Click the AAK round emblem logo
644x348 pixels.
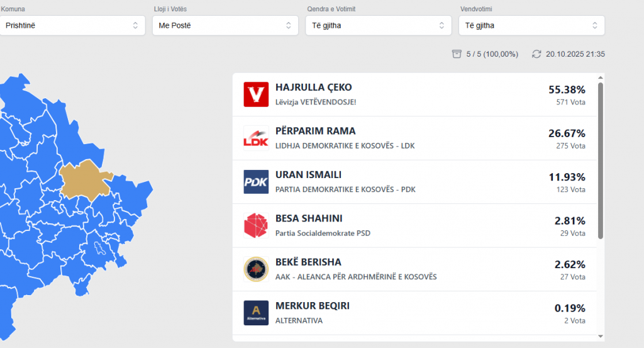click(x=256, y=269)
